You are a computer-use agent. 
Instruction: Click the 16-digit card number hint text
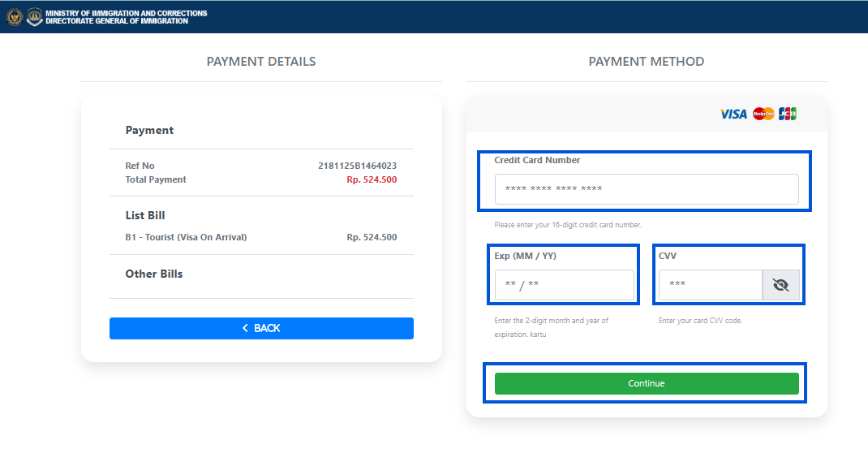[568, 225]
